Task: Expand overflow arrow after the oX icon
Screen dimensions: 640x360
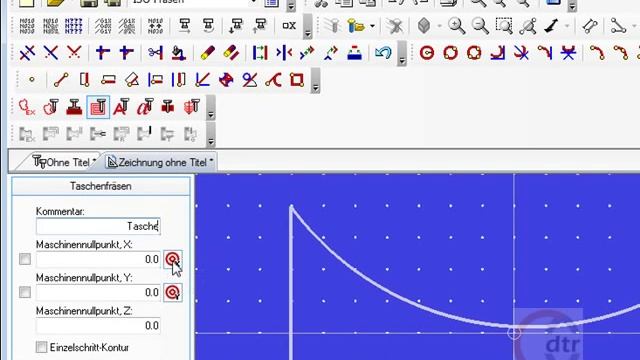Action: click(308, 27)
